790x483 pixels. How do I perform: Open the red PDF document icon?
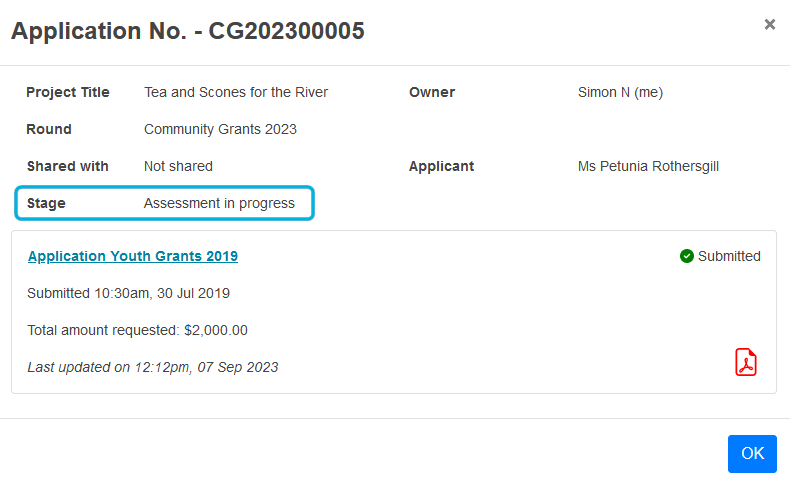point(746,362)
